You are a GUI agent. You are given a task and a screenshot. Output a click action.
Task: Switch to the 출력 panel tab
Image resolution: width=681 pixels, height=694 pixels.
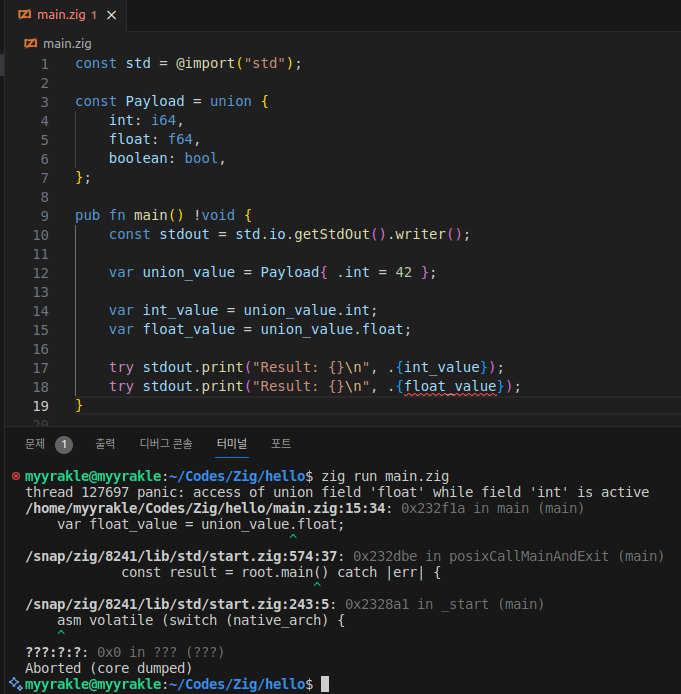click(105, 444)
